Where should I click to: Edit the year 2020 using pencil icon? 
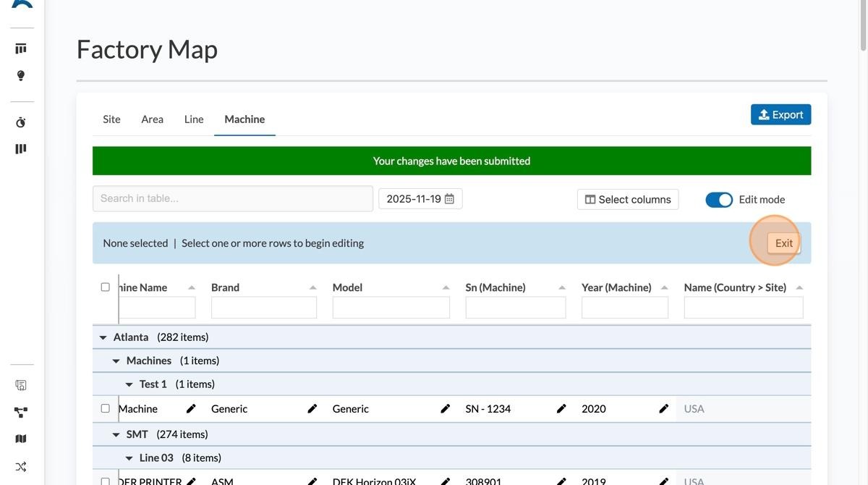(x=664, y=409)
